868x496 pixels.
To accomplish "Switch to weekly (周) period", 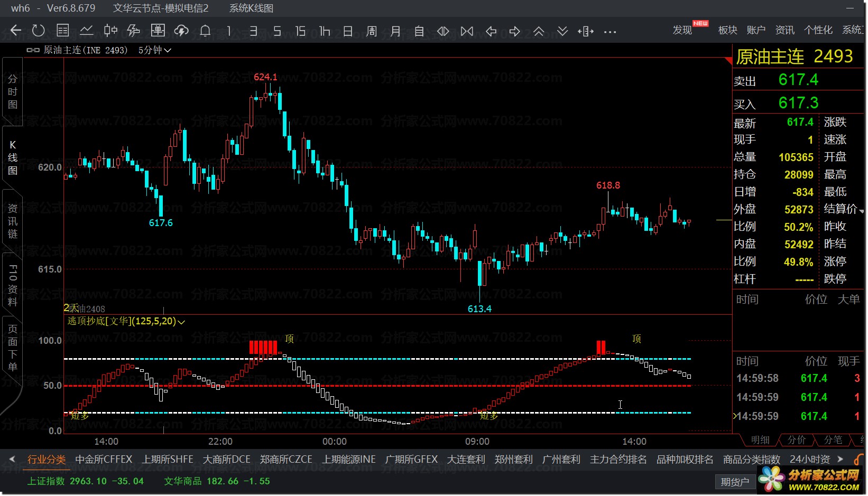I will coord(372,31).
